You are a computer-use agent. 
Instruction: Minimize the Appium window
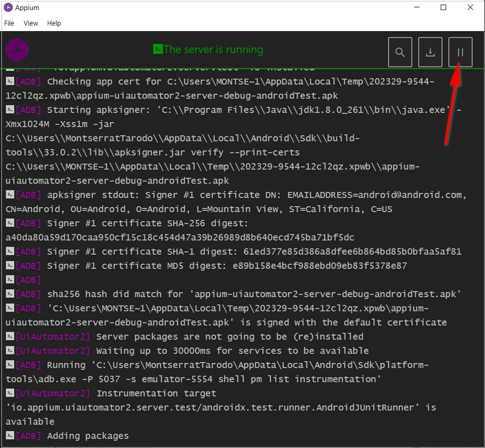(416, 8)
